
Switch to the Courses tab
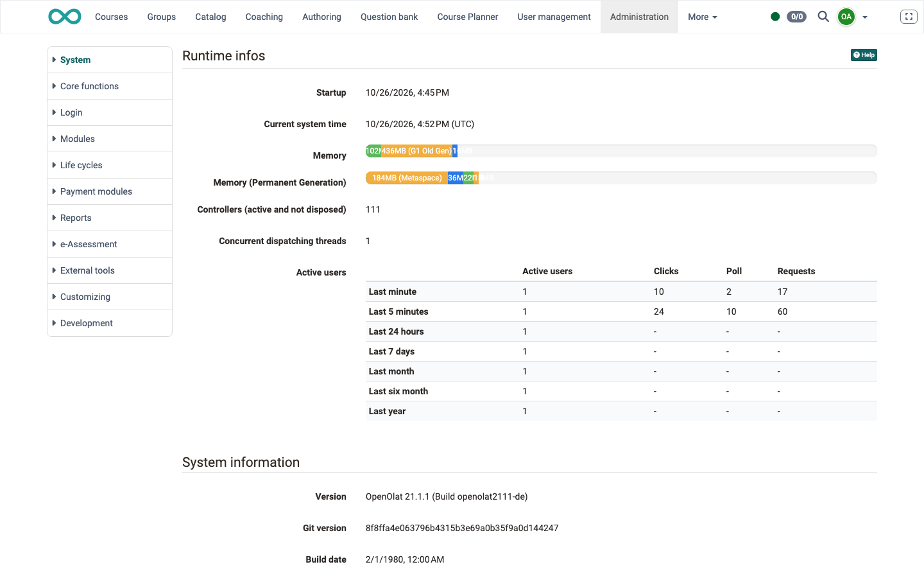[x=111, y=17]
